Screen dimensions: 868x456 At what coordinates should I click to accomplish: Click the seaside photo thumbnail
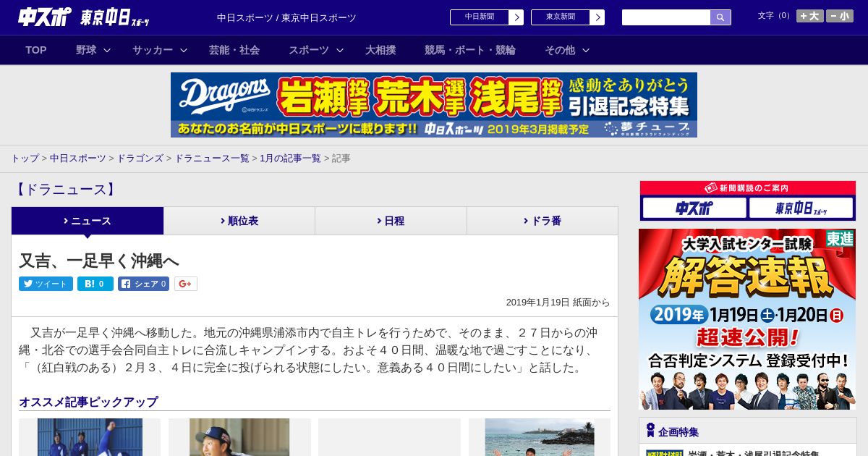[x=540, y=437]
